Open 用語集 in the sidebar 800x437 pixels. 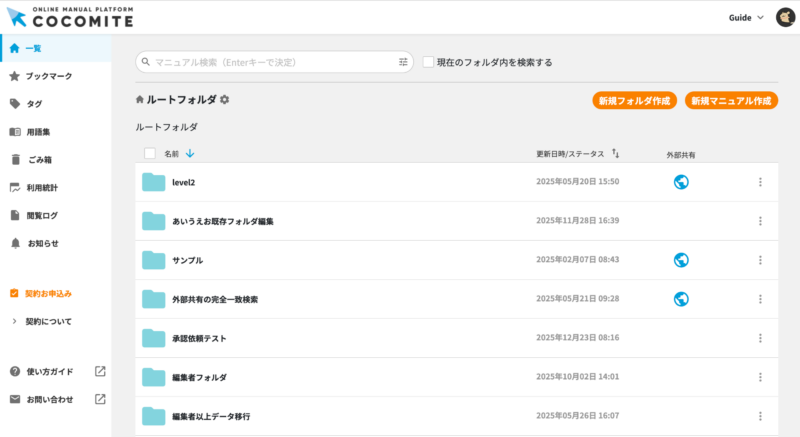(x=56, y=132)
